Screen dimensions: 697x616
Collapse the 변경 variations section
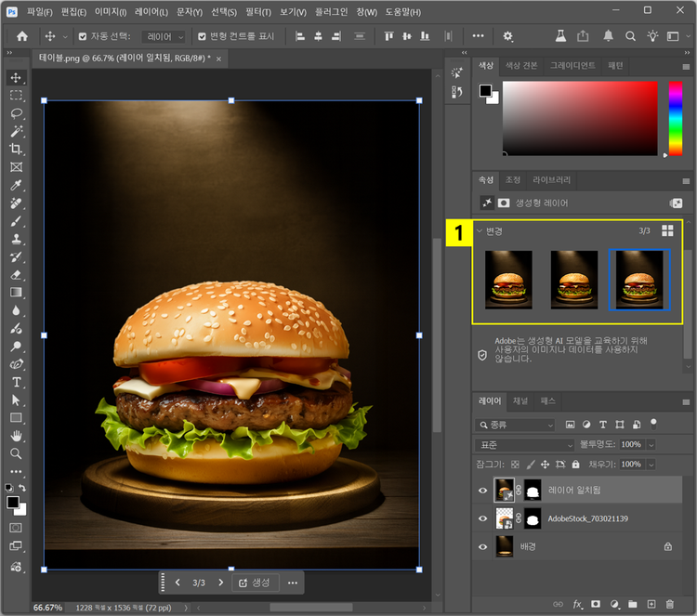[480, 230]
